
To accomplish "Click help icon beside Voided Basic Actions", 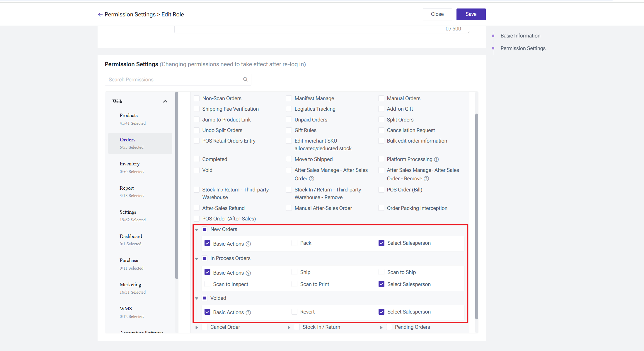I will click(x=248, y=313).
